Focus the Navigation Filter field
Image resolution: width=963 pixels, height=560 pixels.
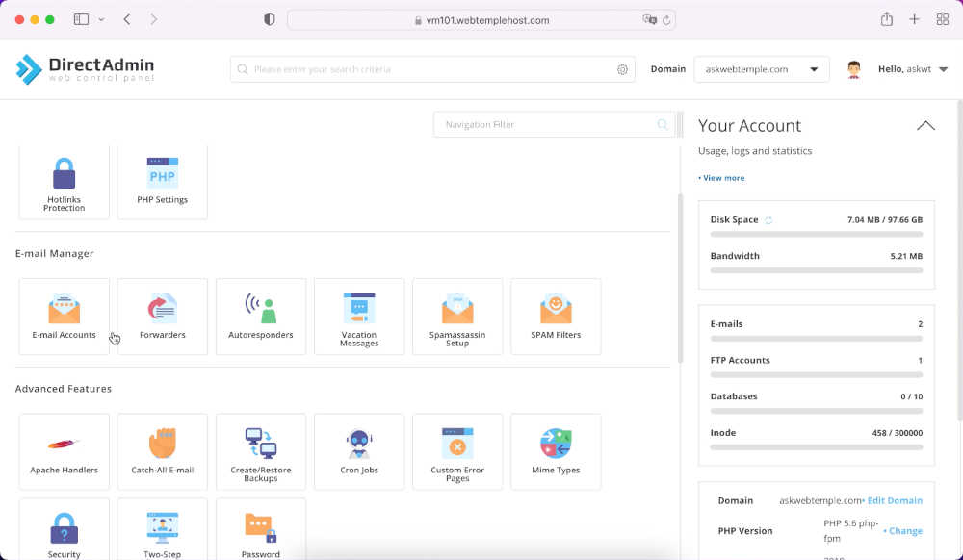tap(554, 124)
